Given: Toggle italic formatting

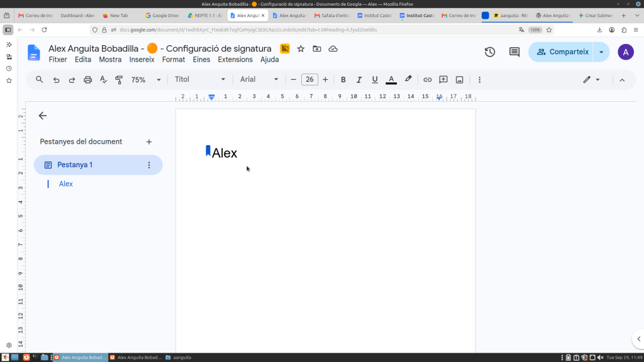Looking at the screenshot, I should (358, 80).
